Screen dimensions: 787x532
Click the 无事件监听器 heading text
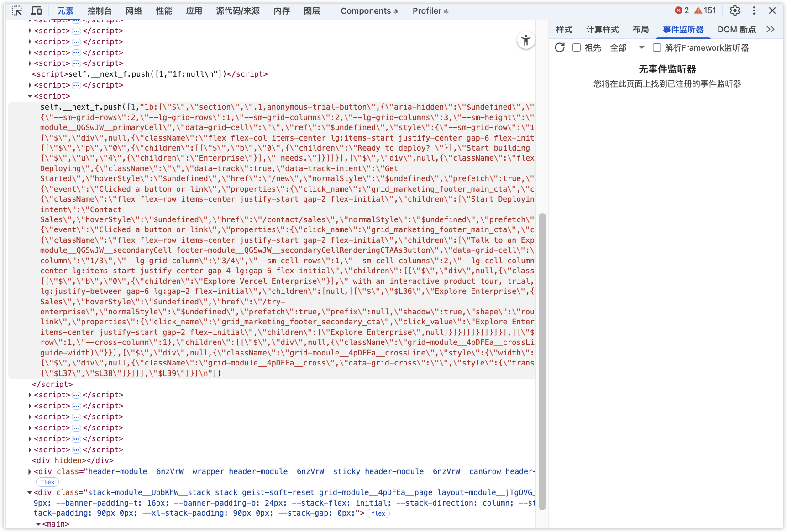(667, 69)
